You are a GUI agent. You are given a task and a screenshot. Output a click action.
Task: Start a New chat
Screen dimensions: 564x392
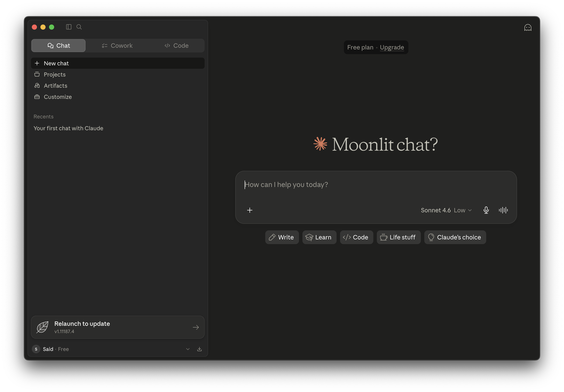click(x=118, y=63)
